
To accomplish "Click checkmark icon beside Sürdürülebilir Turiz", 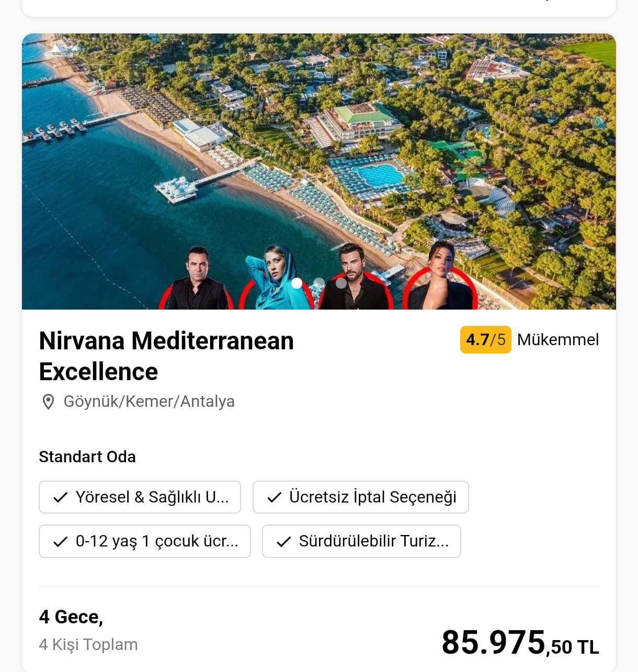I will 283,542.
